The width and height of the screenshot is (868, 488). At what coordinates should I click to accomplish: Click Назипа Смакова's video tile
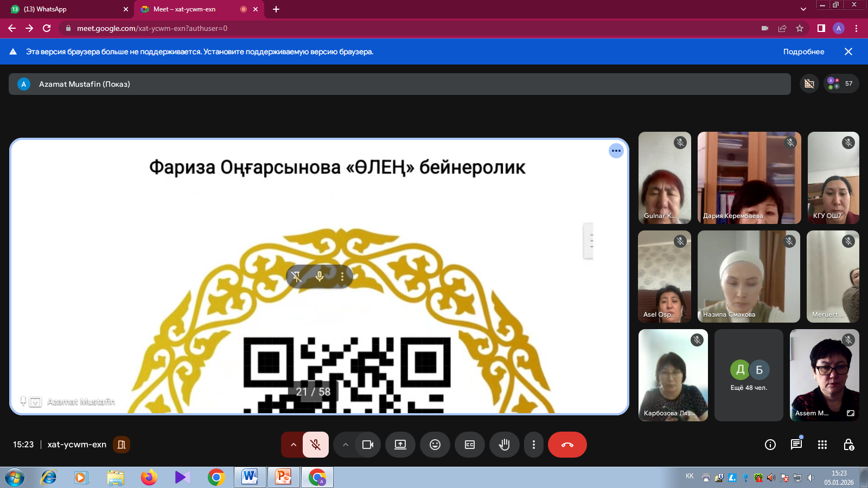749,277
